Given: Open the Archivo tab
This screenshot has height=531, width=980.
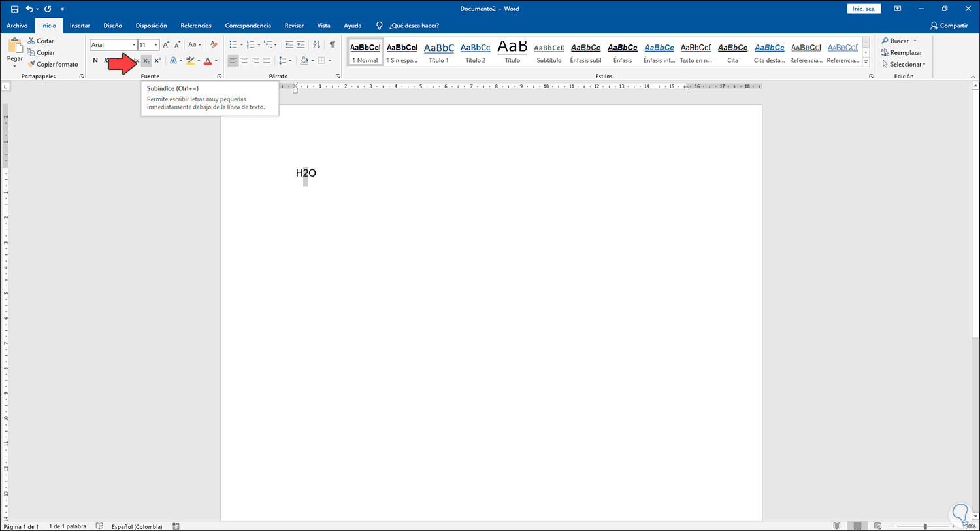Looking at the screenshot, I should click(17, 26).
